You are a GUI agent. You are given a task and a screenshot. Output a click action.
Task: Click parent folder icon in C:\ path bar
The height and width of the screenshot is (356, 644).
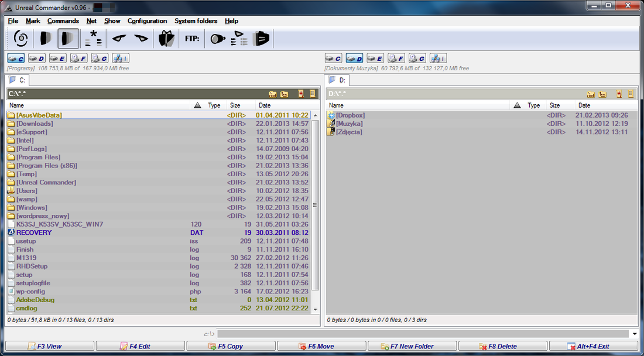[284, 94]
